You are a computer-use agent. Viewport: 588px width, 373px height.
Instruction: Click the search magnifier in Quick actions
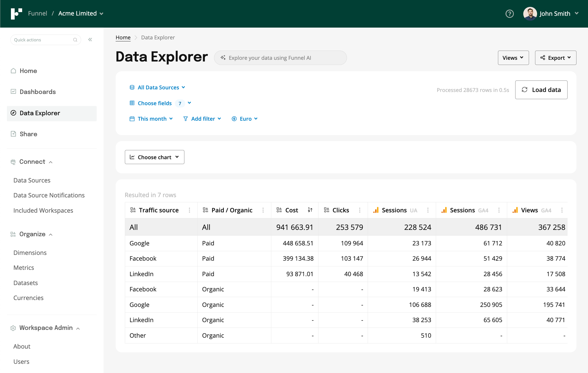[75, 40]
